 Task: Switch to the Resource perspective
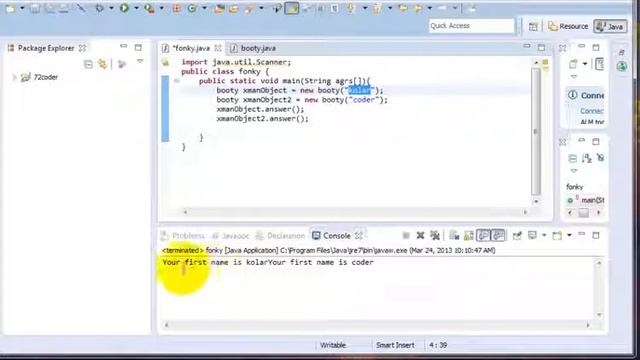tap(568, 26)
